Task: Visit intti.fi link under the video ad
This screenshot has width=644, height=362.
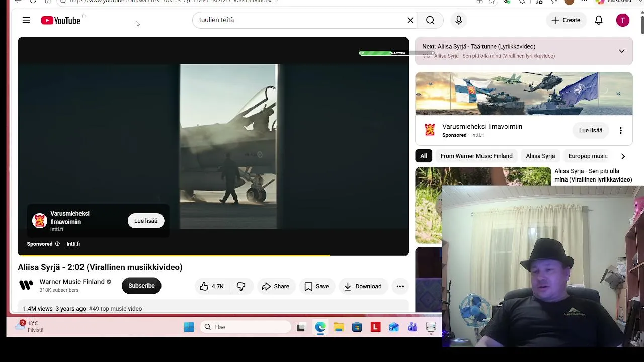Action: tap(73, 244)
